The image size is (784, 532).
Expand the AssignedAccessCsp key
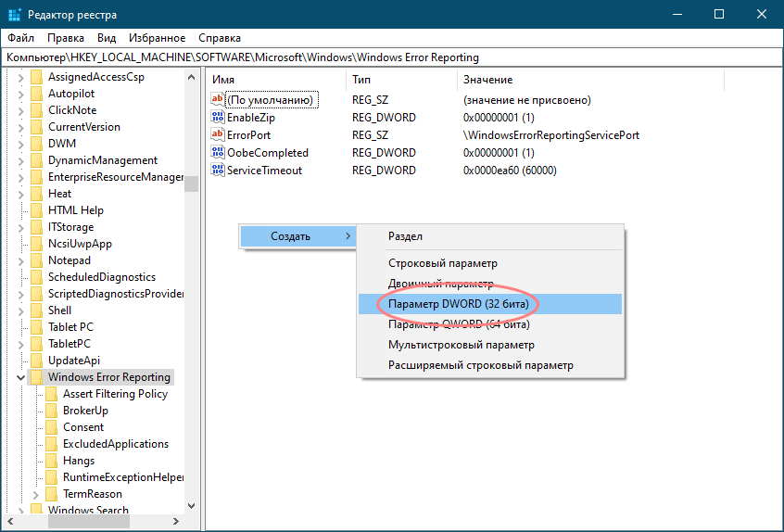pos(20,77)
